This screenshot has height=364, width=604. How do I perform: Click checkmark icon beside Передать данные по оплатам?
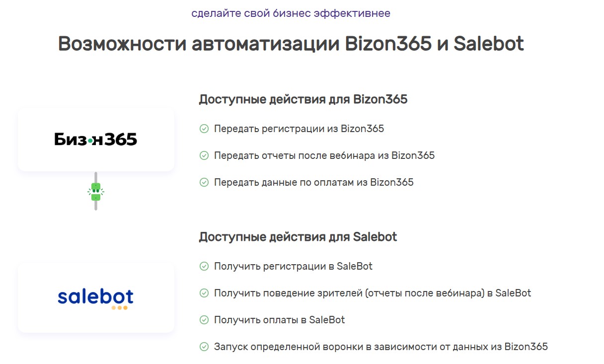204,182
